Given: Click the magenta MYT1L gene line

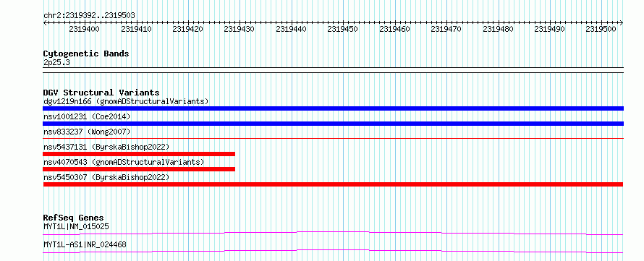Looking at the screenshot, I should coord(333,233).
